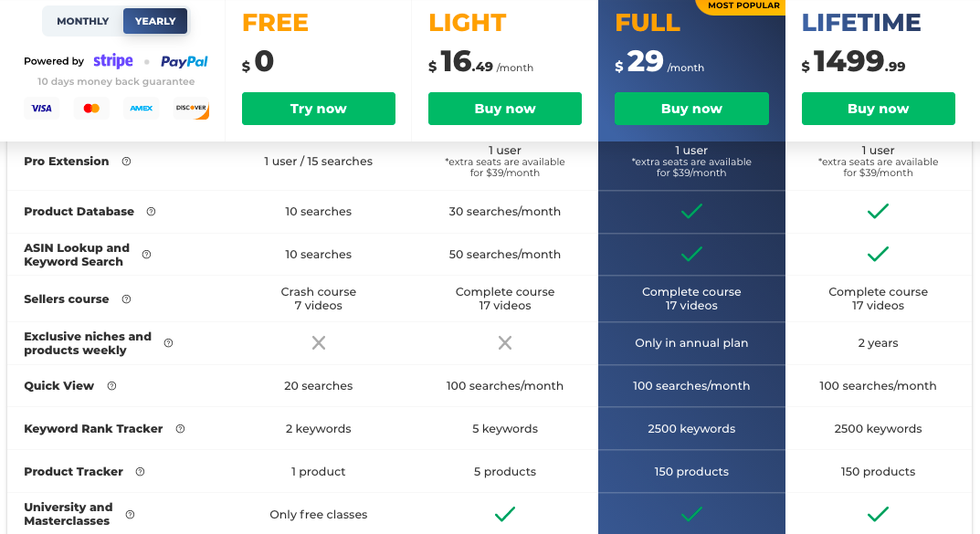Open the Keyword Rank Tracker help icon
The width and height of the screenshot is (980, 534).
coord(180,429)
